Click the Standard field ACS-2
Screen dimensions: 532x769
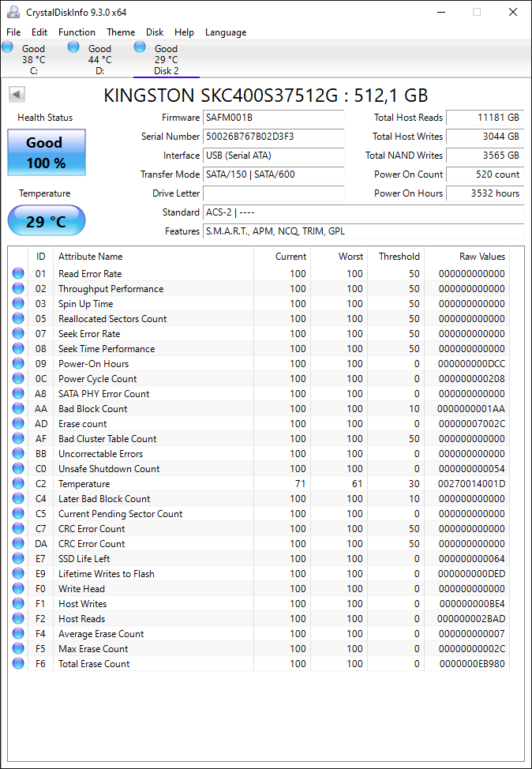click(363, 212)
